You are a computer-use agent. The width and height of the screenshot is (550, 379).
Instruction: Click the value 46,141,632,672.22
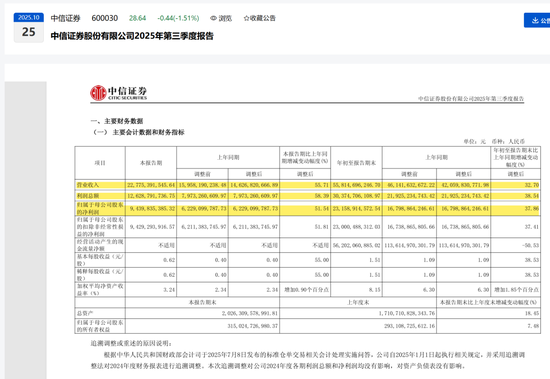tap(411, 185)
